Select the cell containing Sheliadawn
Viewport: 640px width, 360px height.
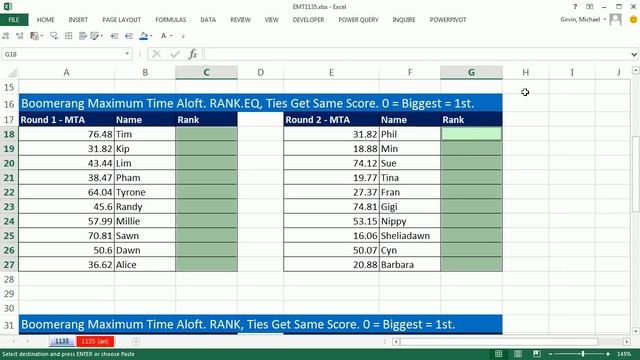pos(410,236)
